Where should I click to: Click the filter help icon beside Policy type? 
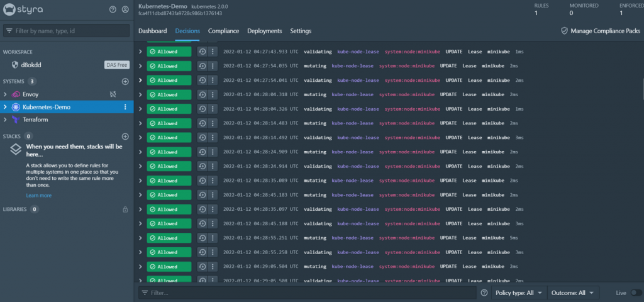point(484,293)
